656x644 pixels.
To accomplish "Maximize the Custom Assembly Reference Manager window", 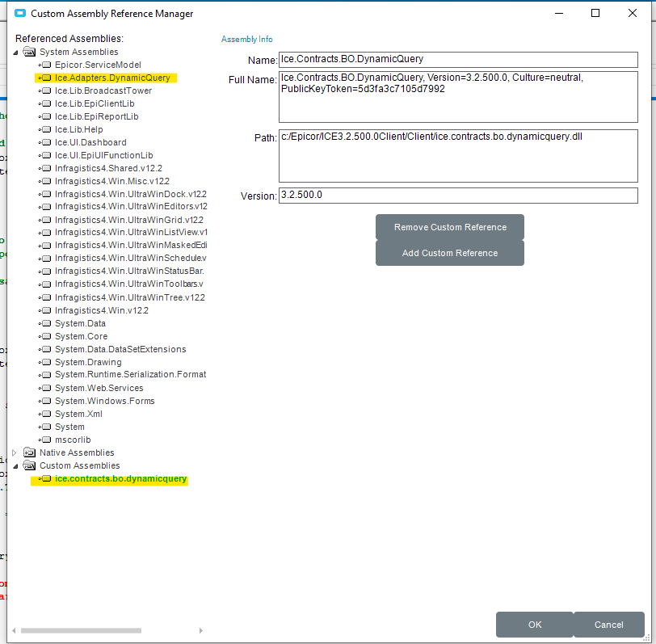I will point(595,14).
